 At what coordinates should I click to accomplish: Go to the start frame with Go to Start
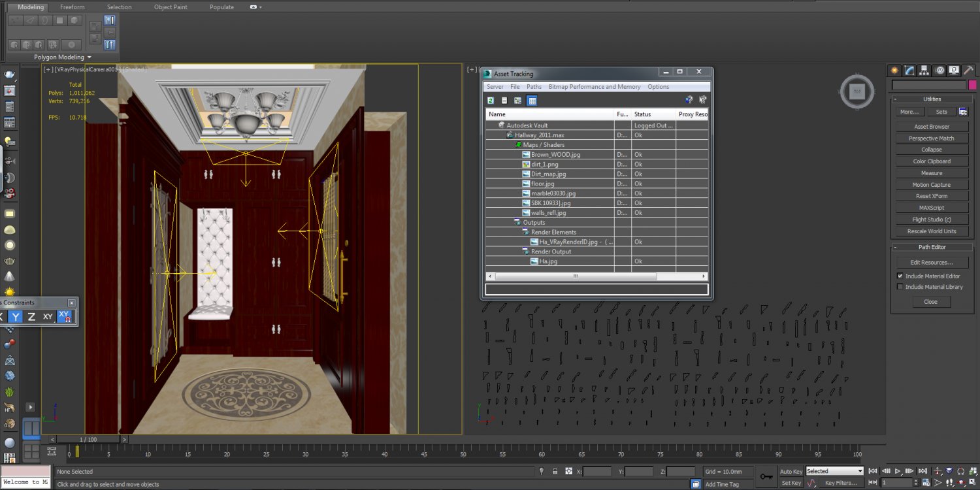coord(872,470)
